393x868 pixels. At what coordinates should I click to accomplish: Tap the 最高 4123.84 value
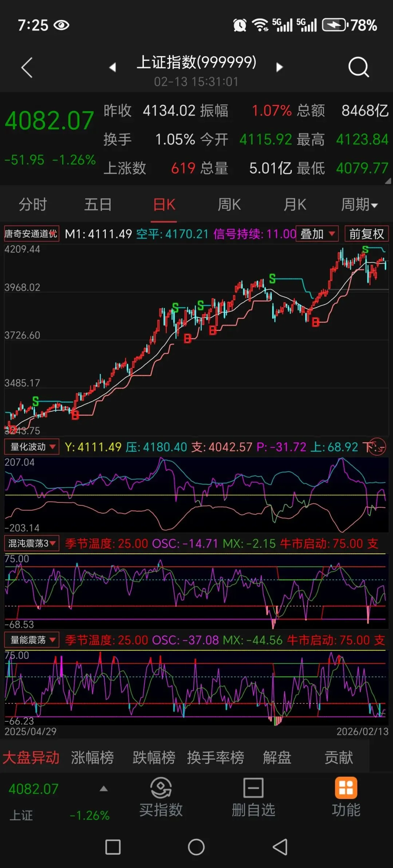click(362, 139)
